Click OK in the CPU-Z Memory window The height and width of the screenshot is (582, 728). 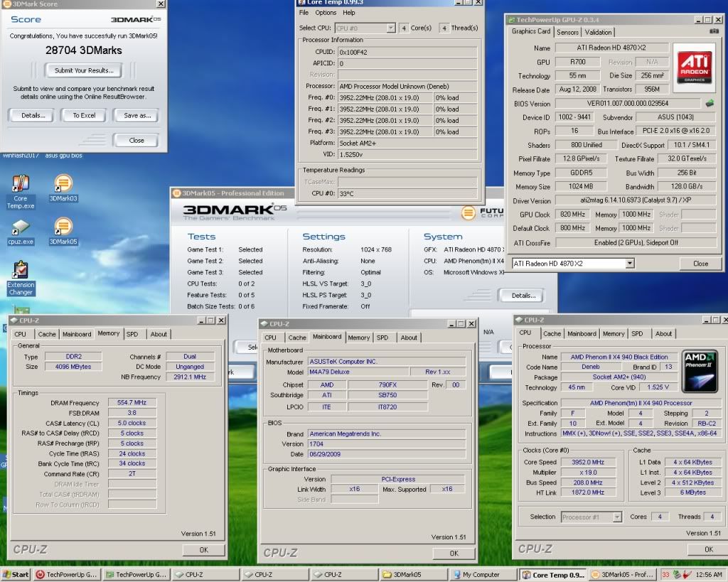point(204,550)
